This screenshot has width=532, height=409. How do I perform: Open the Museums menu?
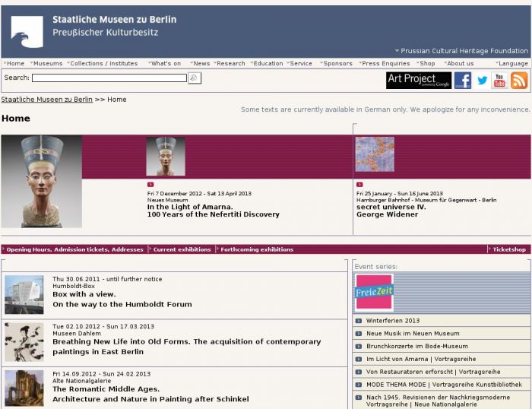pyautogui.click(x=46, y=63)
